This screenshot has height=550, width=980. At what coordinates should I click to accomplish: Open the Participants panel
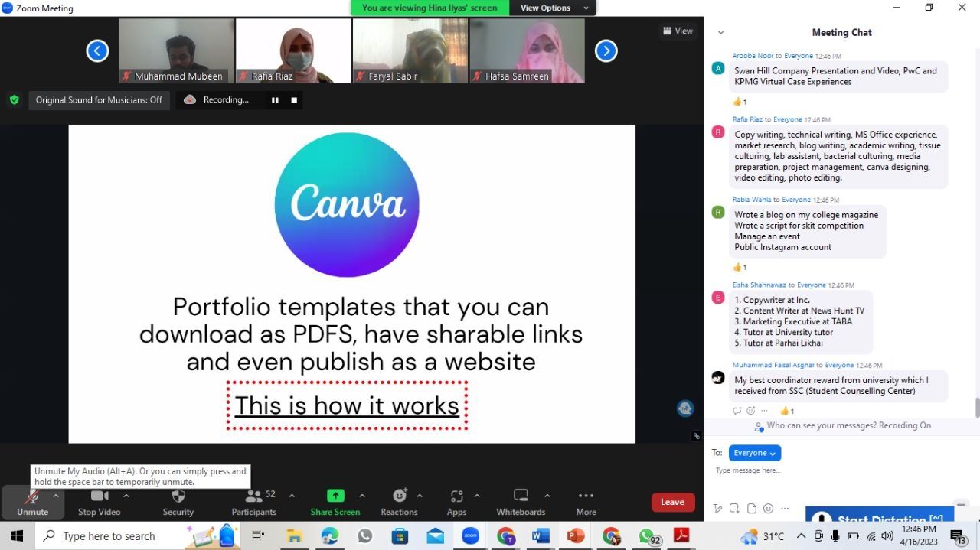click(254, 502)
